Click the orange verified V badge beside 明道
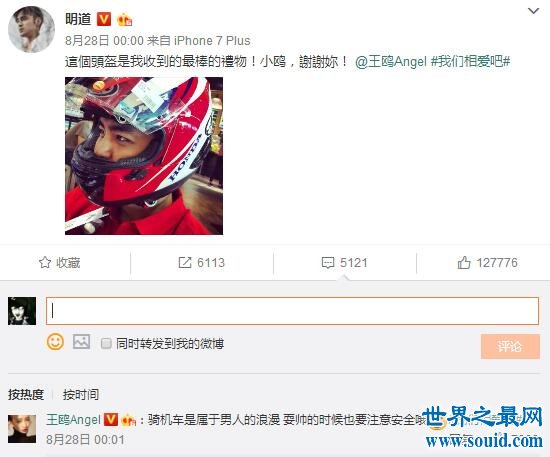The image size is (550, 457). point(104,19)
